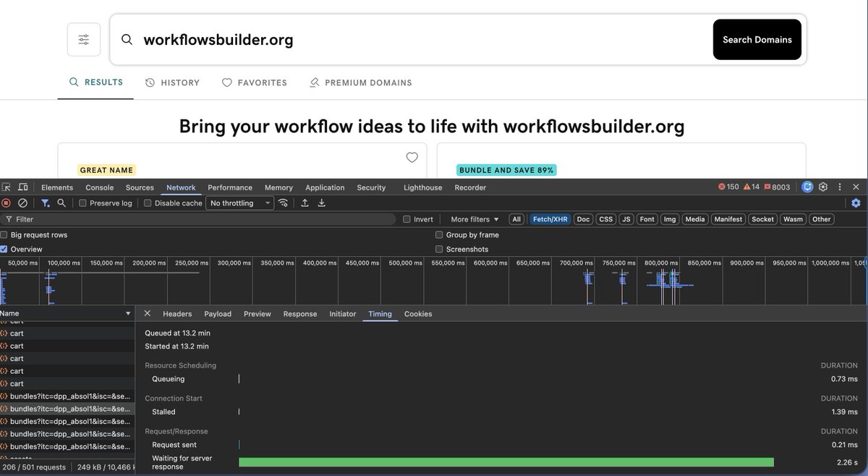
Task: Filter requests by JS type
Action: click(626, 219)
